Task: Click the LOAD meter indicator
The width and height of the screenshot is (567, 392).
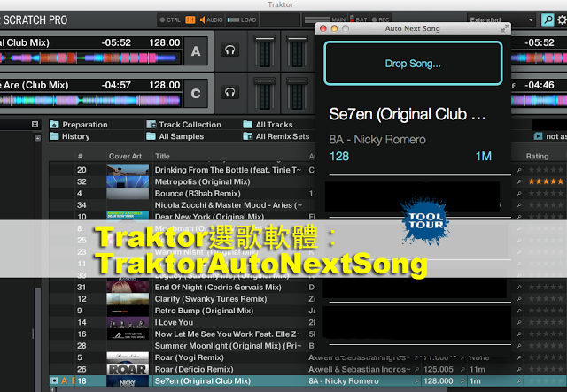Action: pyautogui.click(x=242, y=19)
